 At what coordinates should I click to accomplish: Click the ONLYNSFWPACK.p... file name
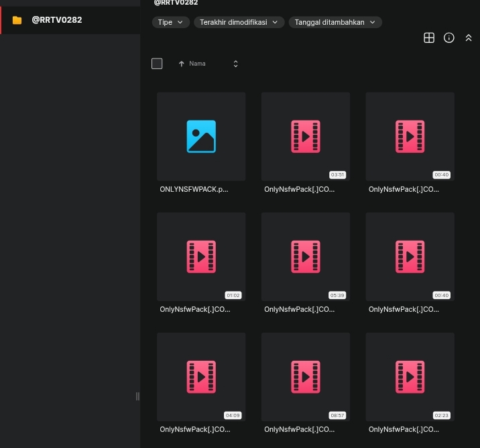tap(194, 189)
